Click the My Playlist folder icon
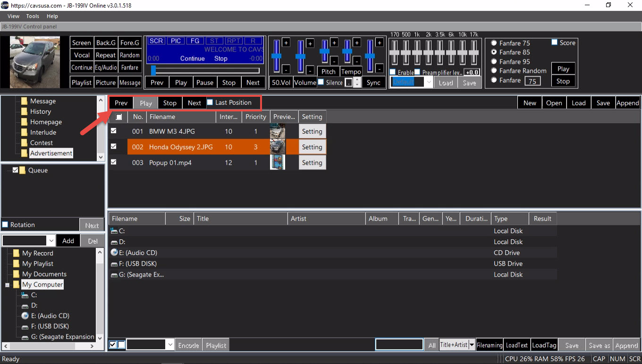This screenshot has height=364, width=642. (x=16, y=263)
